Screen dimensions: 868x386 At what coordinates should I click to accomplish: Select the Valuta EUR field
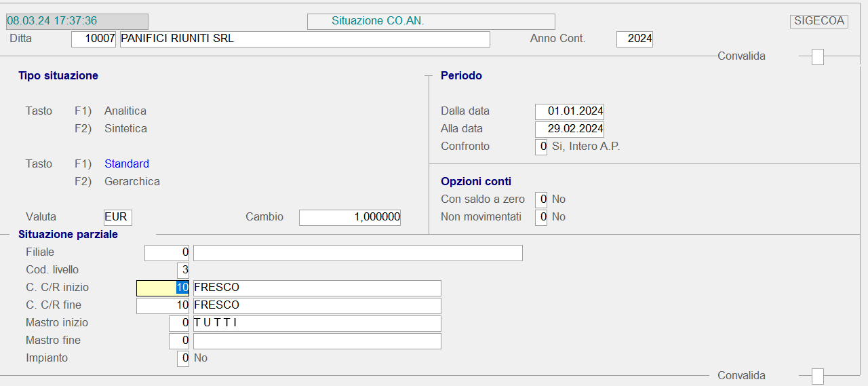tap(118, 217)
